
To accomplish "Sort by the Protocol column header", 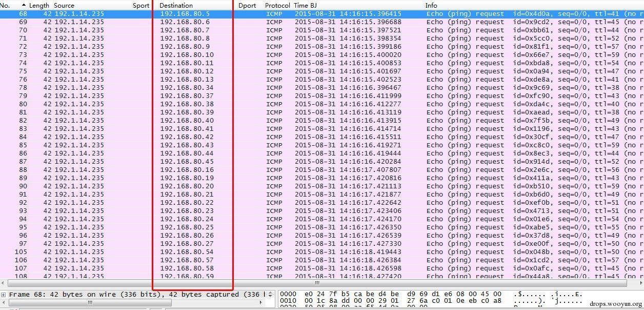I will [277, 5].
